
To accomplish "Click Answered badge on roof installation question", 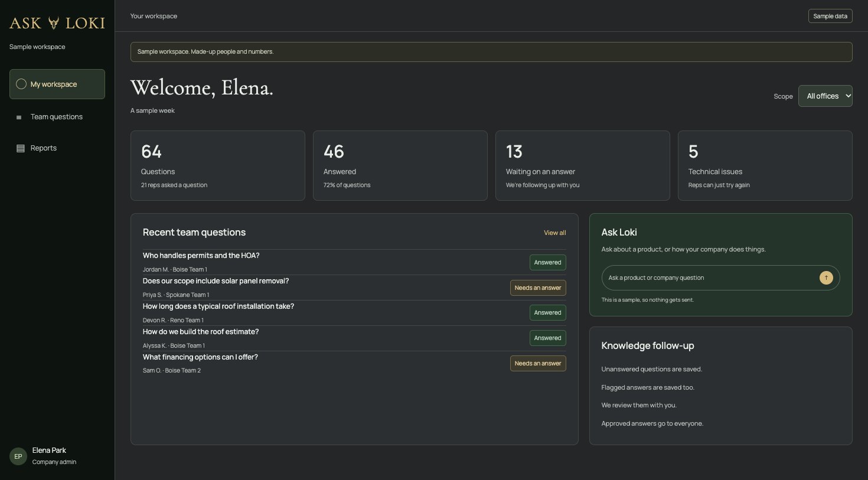I will (x=548, y=313).
